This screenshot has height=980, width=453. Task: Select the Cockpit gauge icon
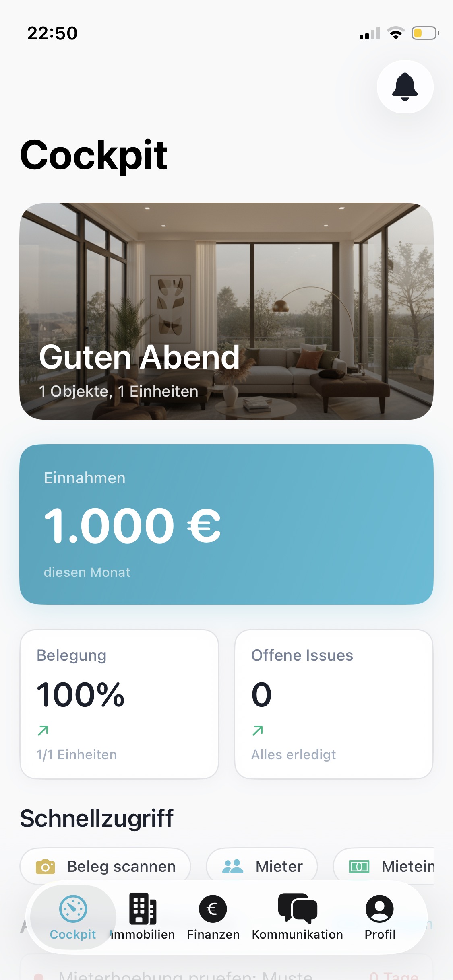point(73,908)
